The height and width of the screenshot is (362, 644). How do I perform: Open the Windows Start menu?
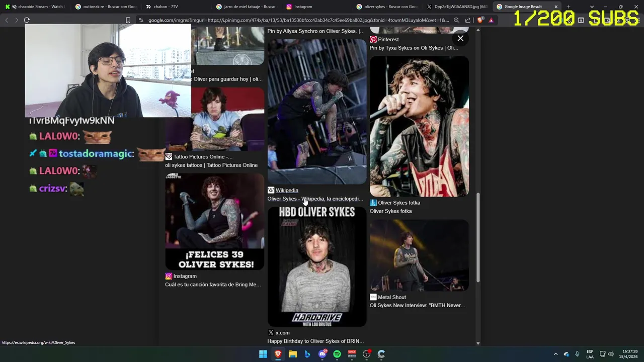(263, 354)
